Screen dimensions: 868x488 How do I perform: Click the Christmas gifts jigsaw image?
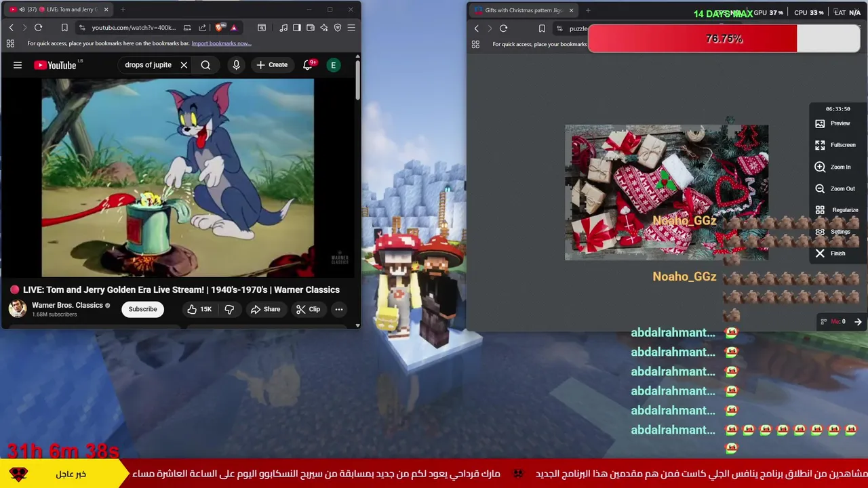coord(667,192)
